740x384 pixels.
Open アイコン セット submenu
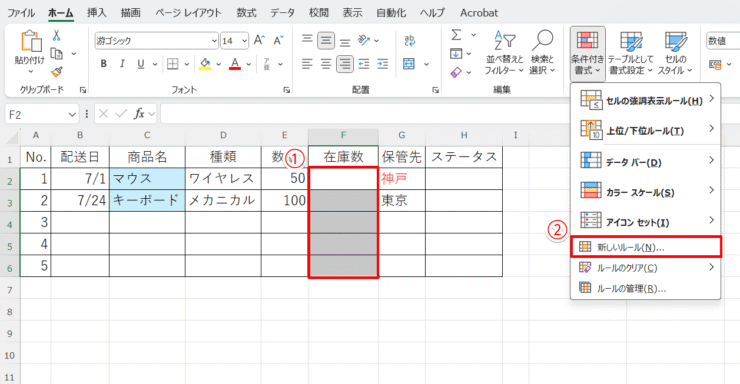646,221
